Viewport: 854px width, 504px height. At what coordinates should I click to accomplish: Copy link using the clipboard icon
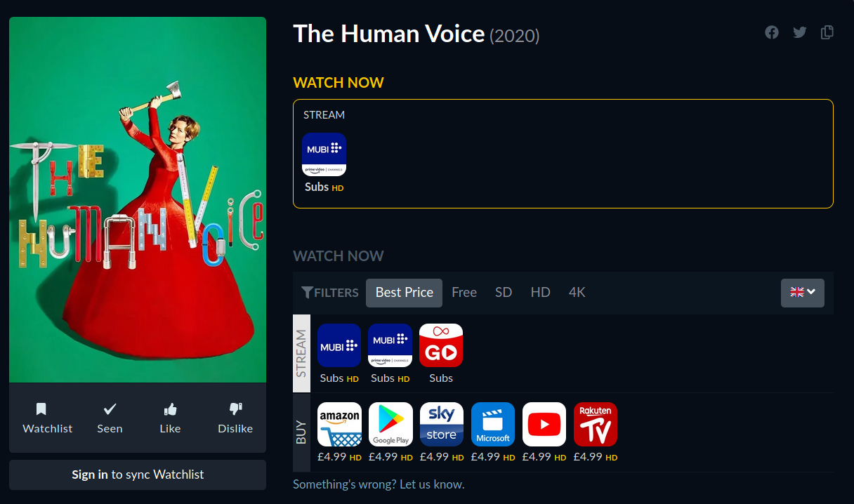point(827,32)
